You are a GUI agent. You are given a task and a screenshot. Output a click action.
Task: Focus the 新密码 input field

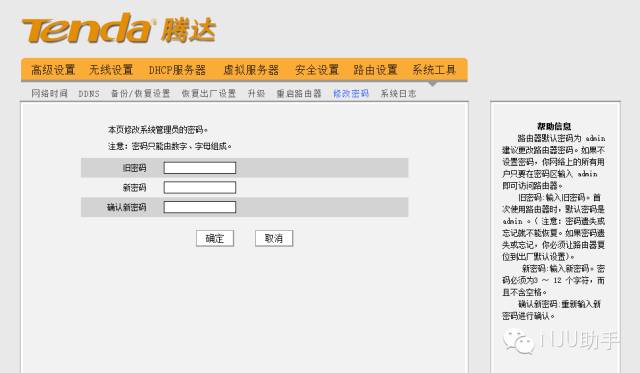[x=200, y=187]
